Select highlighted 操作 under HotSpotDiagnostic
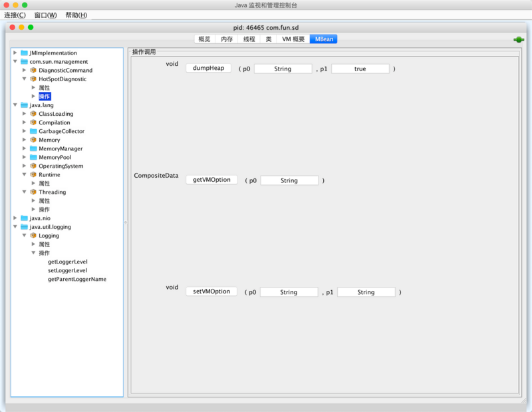This screenshot has width=532, height=412. coord(45,97)
